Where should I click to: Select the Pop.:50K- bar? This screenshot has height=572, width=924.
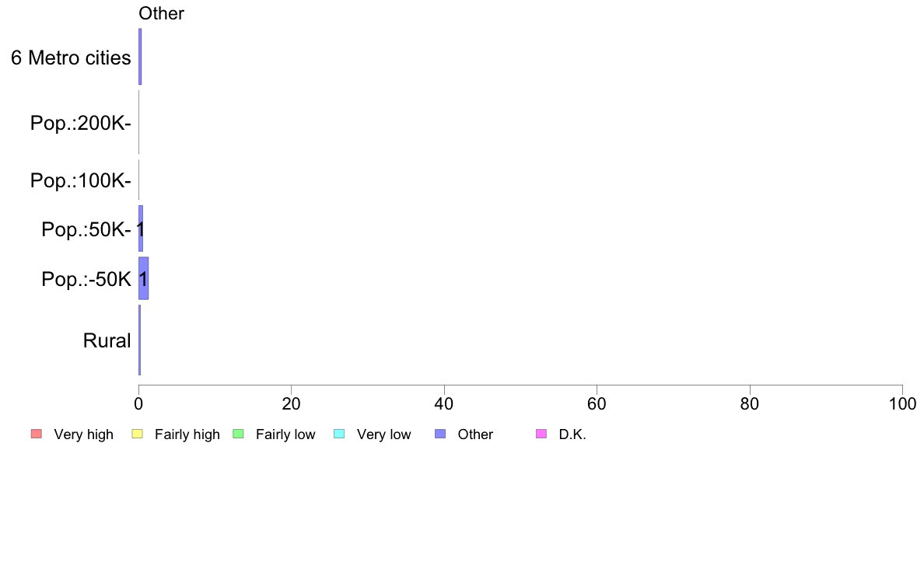tap(141, 228)
